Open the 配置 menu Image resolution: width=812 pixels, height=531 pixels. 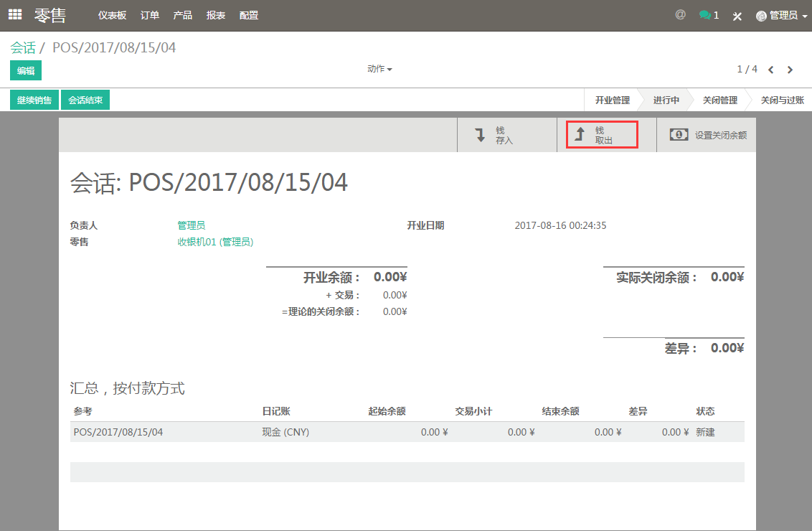249,16
